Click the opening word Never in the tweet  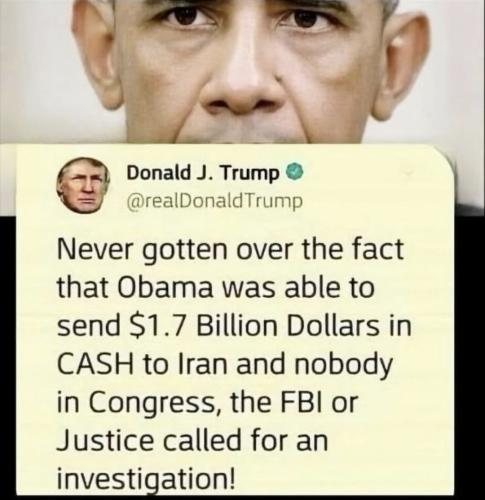94,250
